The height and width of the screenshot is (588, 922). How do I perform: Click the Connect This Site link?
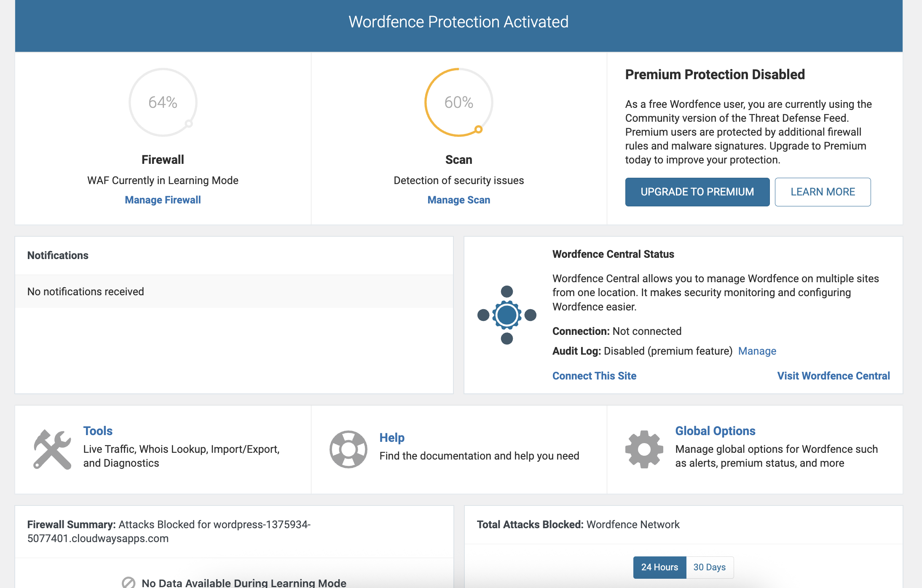click(x=594, y=376)
